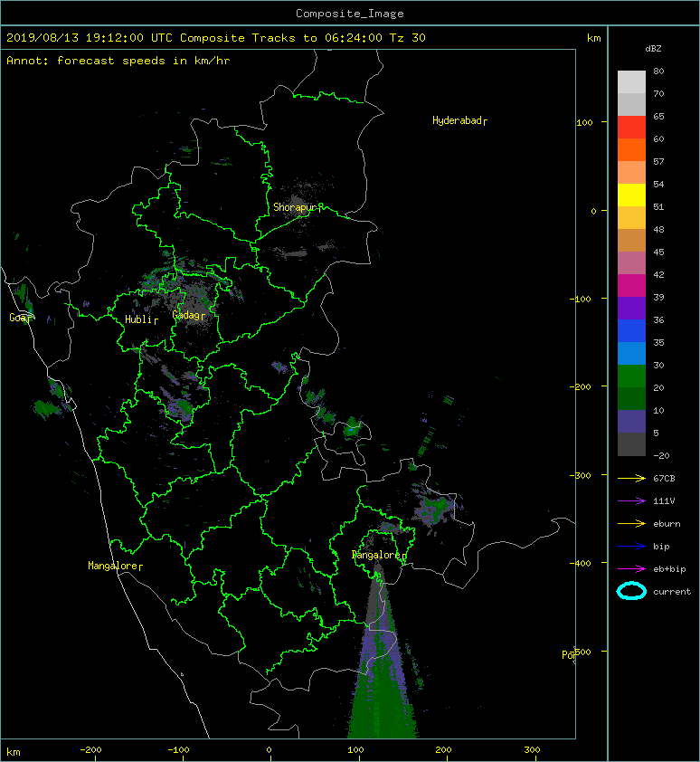Choose the brown swatch below 48
Viewport: 700px width, 762px height.
[x=631, y=240]
